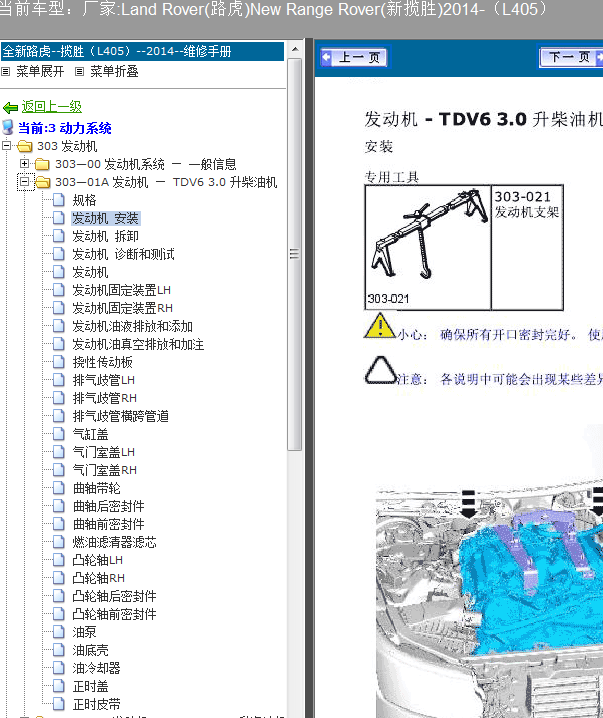The width and height of the screenshot is (603, 718).
Task: Open 303—01A 发动机 TDV6 3.0 folder
Action: tap(166, 182)
